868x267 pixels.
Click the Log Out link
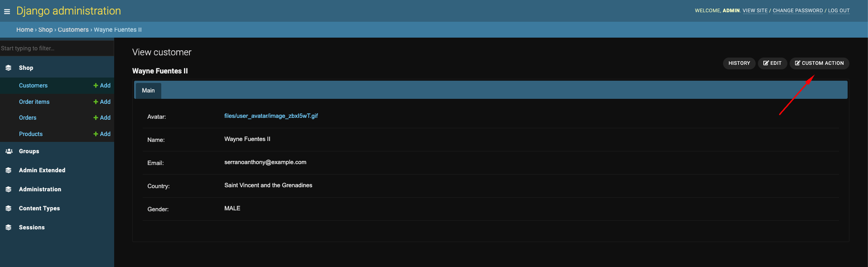[839, 11]
